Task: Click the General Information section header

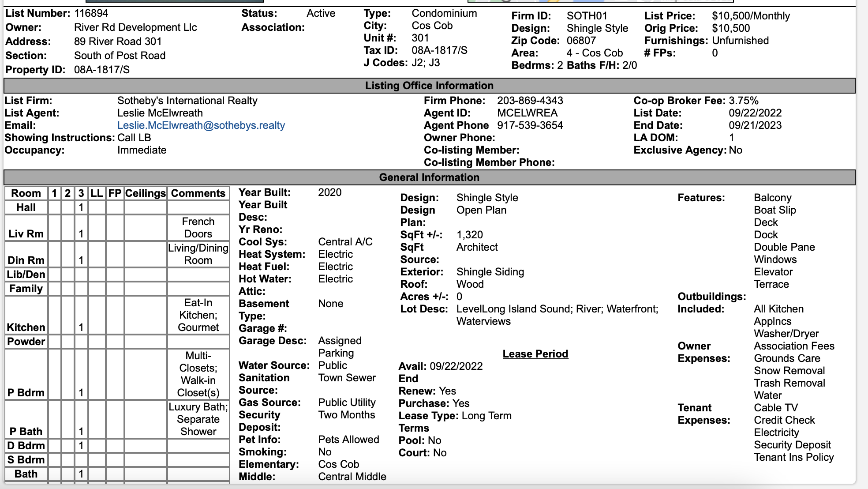Action: click(429, 177)
